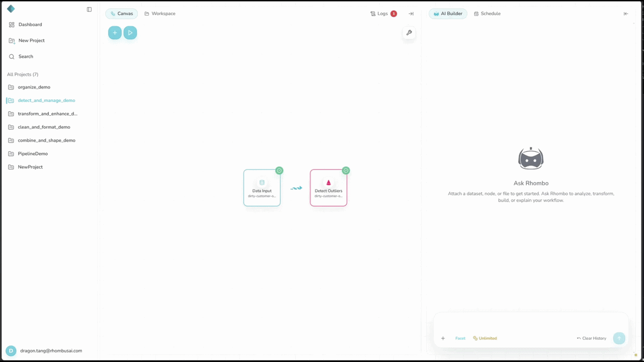Click the Search magnifier icon
Screen dimensions: 644x362
[x=12, y=56]
